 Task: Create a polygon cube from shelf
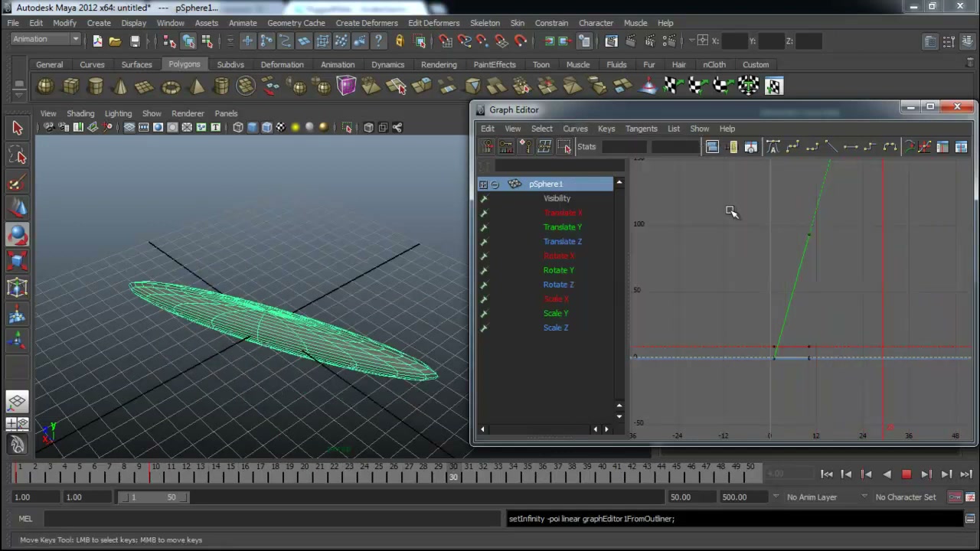pos(70,86)
